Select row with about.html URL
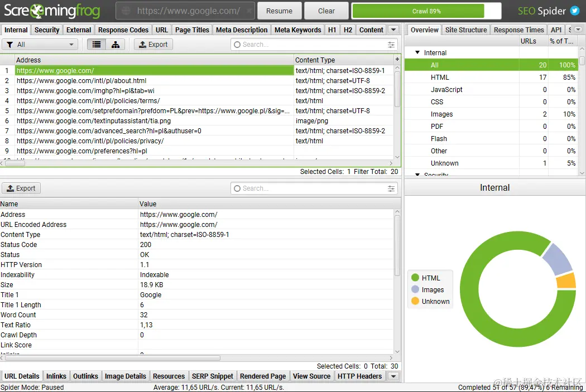Viewport: 586px width, 392px height. point(196,81)
